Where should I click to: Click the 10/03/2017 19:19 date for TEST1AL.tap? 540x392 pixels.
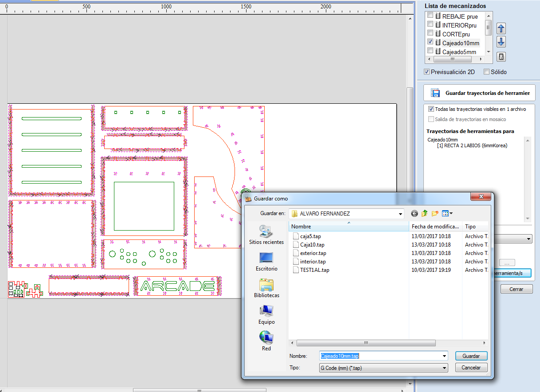click(431, 270)
